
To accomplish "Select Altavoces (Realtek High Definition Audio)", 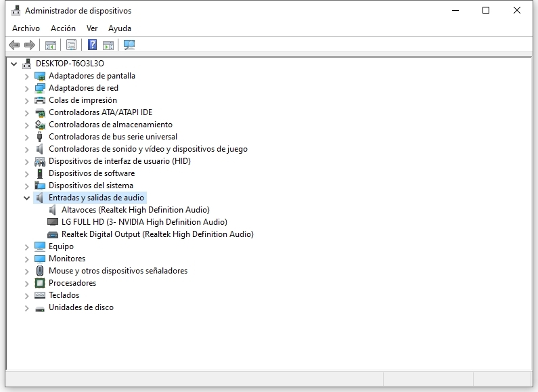I will [x=135, y=210].
